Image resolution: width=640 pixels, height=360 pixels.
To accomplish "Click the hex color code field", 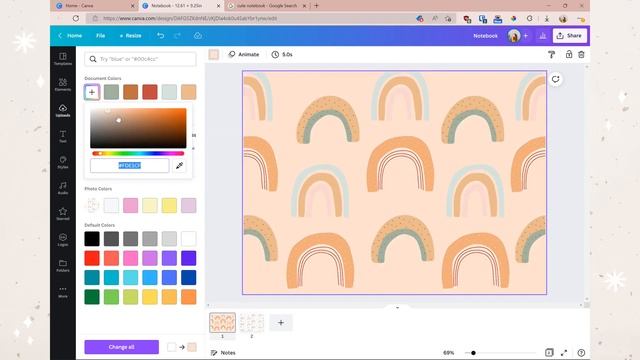I will [x=130, y=166].
